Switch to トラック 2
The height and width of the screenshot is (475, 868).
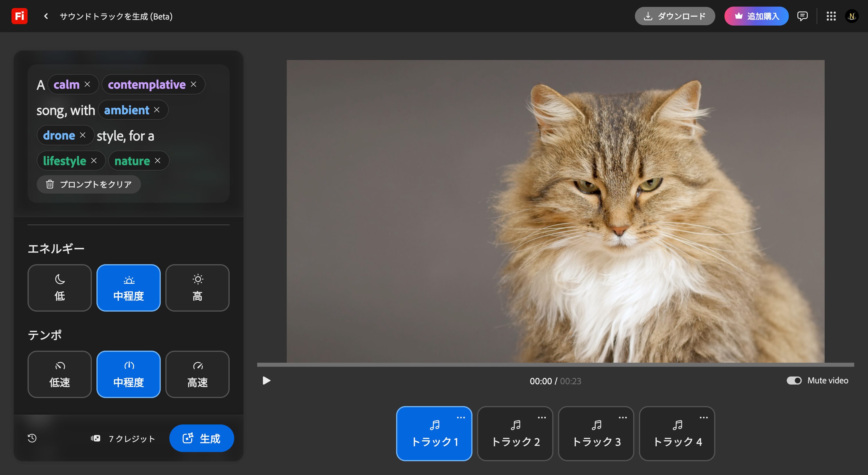click(515, 434)
